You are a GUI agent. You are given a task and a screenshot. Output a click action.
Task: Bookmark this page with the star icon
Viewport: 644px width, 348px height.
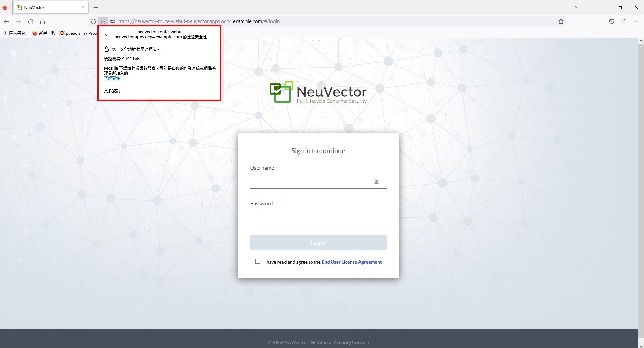pos(561,21)
